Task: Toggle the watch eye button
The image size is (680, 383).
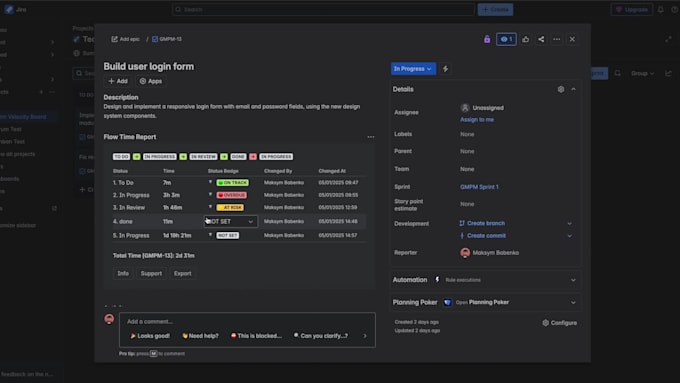Action: click(x=506, y=39)
